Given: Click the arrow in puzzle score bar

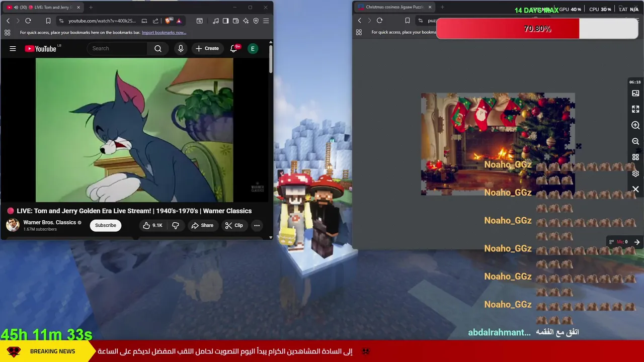Looking at the screenshot, I should click(637, 242).
